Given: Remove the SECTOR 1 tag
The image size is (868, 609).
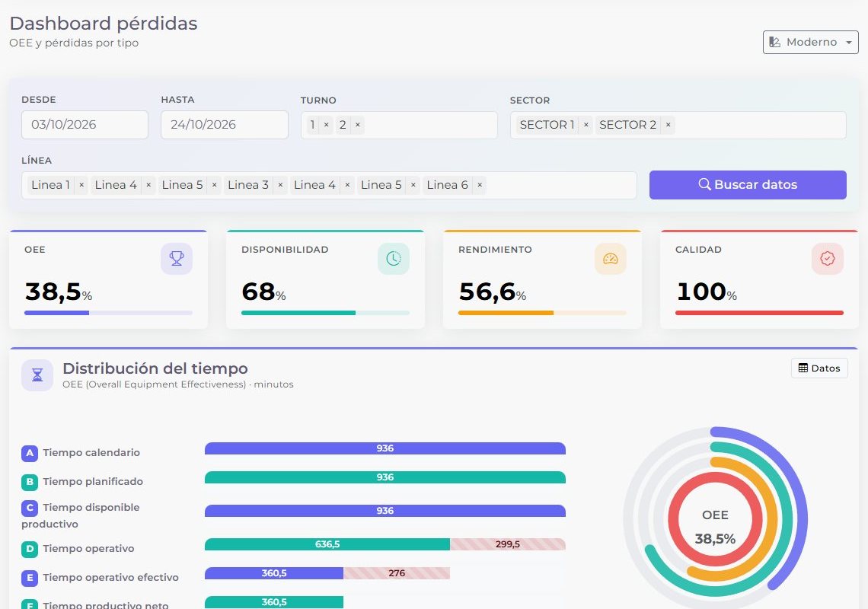Looking at the screenshot, I should coord(586,125).
